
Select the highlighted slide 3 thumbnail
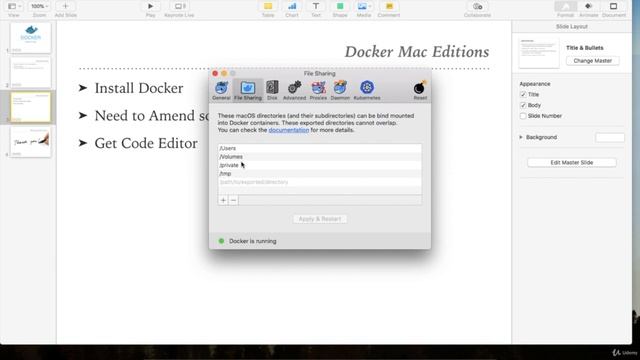pyautogui.click(x=31, y=107)
